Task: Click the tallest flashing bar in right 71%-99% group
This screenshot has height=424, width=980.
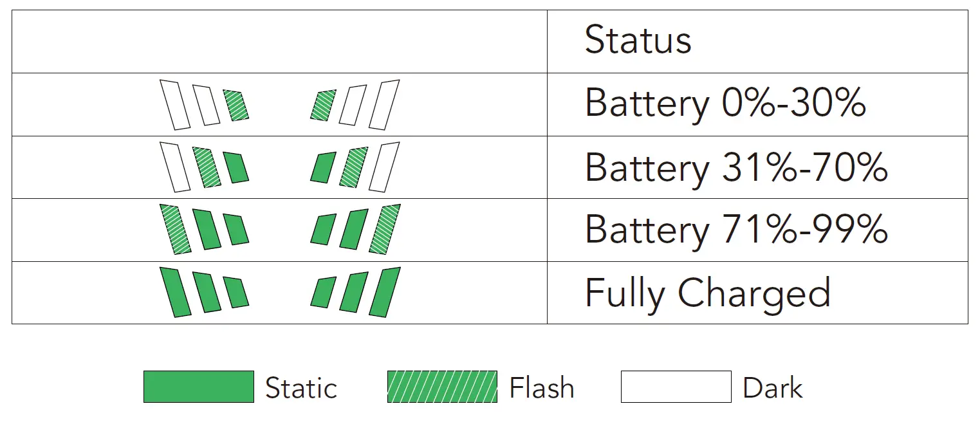Action: point(385,229)
